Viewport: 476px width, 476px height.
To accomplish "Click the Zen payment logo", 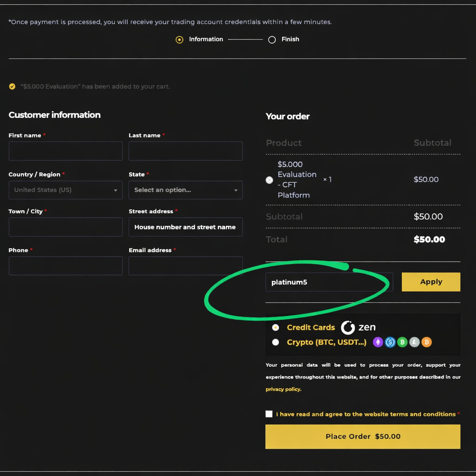I will (358, 328).
